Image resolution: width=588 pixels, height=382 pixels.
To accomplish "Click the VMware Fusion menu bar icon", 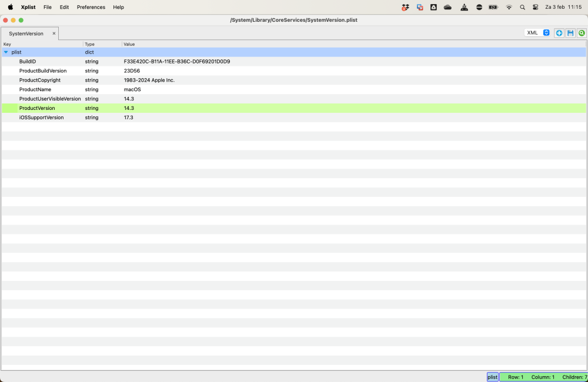I will click(x=420, y=7).
